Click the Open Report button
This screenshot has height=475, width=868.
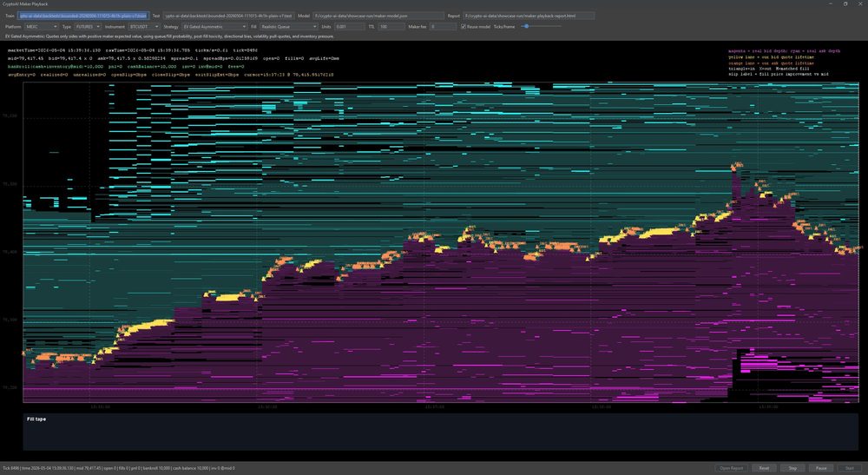coord(731,468)
